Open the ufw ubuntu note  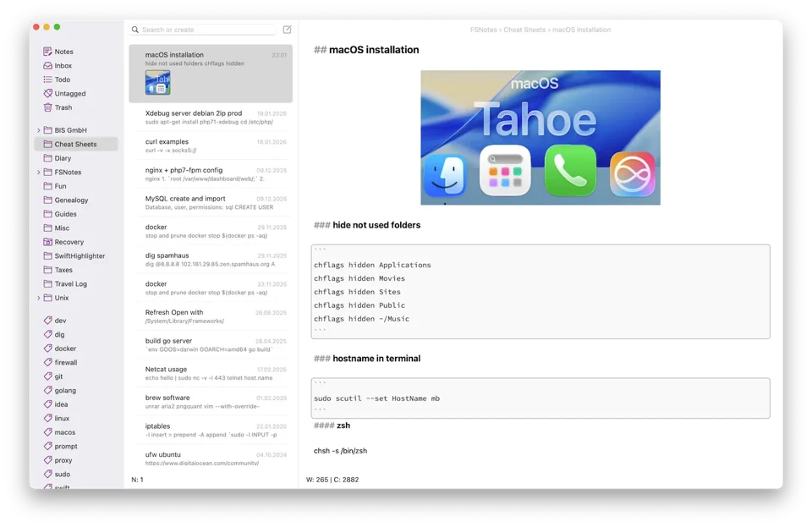tap(211, 458)
